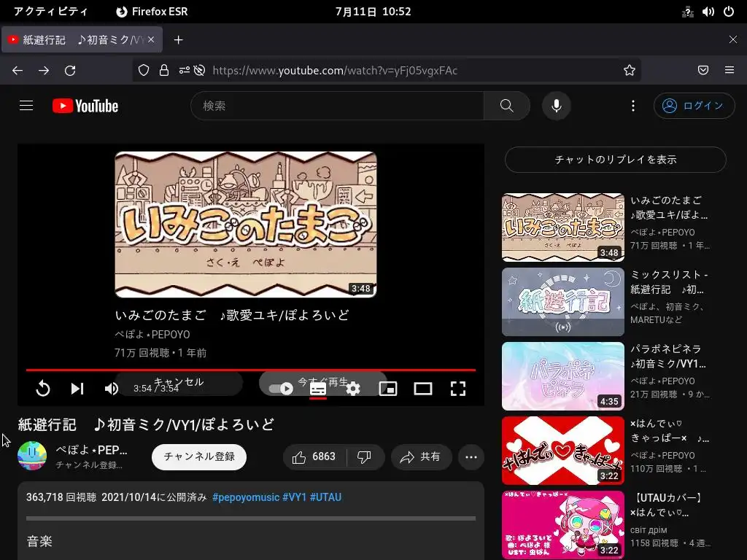This screenshot has height=560, width=747.
Task: Open YouTube settings three-dot menu in header
Action: point(632,106)
